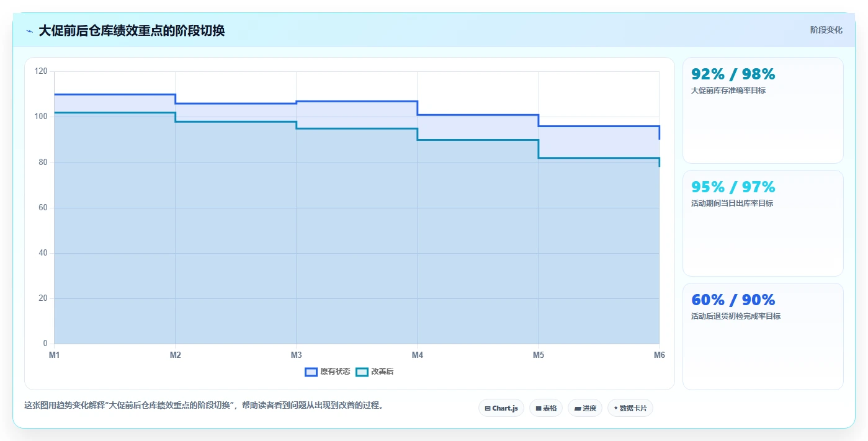Click the M3 x-axis label

(296, 355)
